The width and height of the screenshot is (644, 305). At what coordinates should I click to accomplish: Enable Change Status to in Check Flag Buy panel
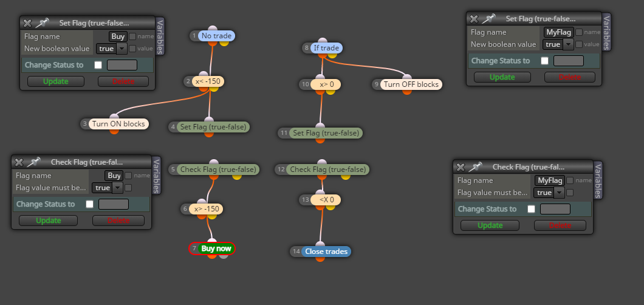tap(89, 204)
